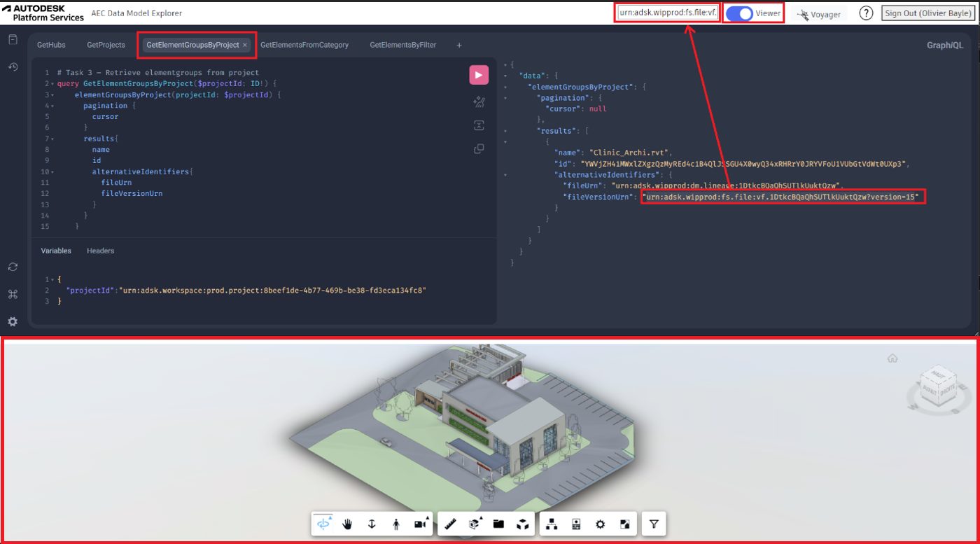The height and width of the screenshot is (544, 980).
Task: Click the Merge fragments icon
Action: 479,125
